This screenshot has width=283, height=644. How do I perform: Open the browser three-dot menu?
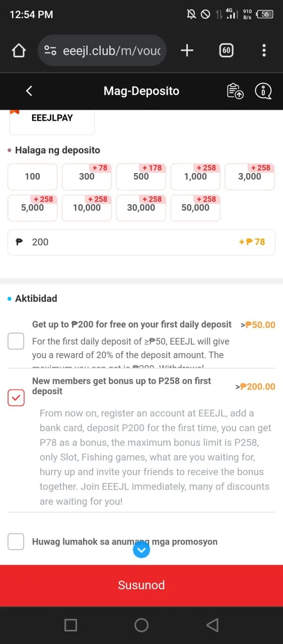click(264, 50)
